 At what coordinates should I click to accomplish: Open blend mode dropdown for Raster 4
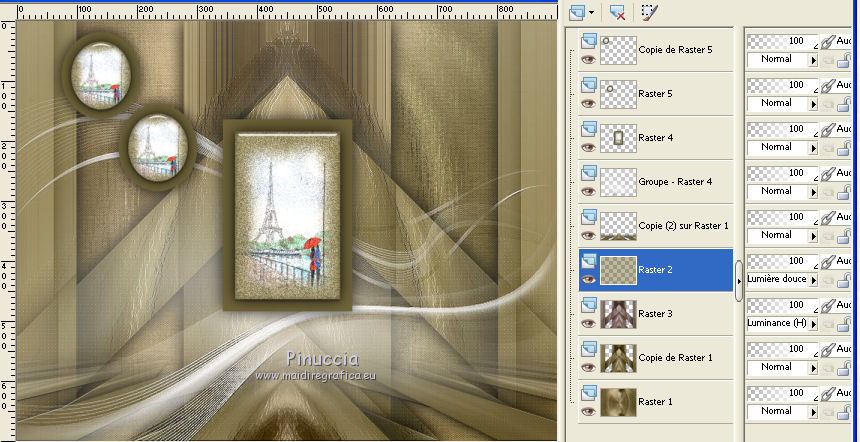(x=813, y=147)
